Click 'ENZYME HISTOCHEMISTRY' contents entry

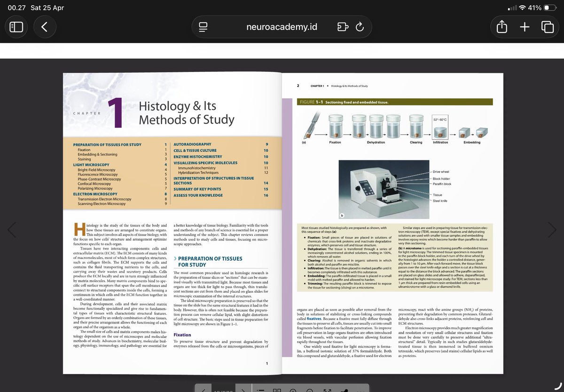click(198, 156)
